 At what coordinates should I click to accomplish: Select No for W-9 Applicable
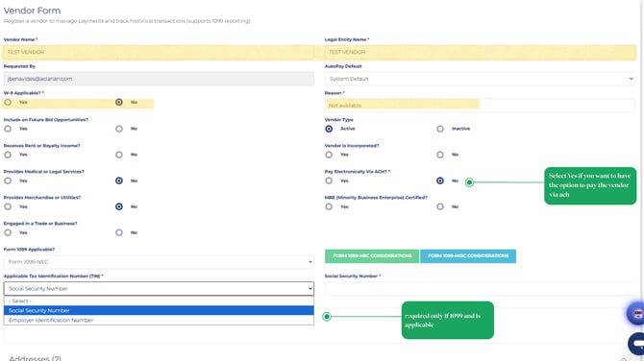coord(119,102)
